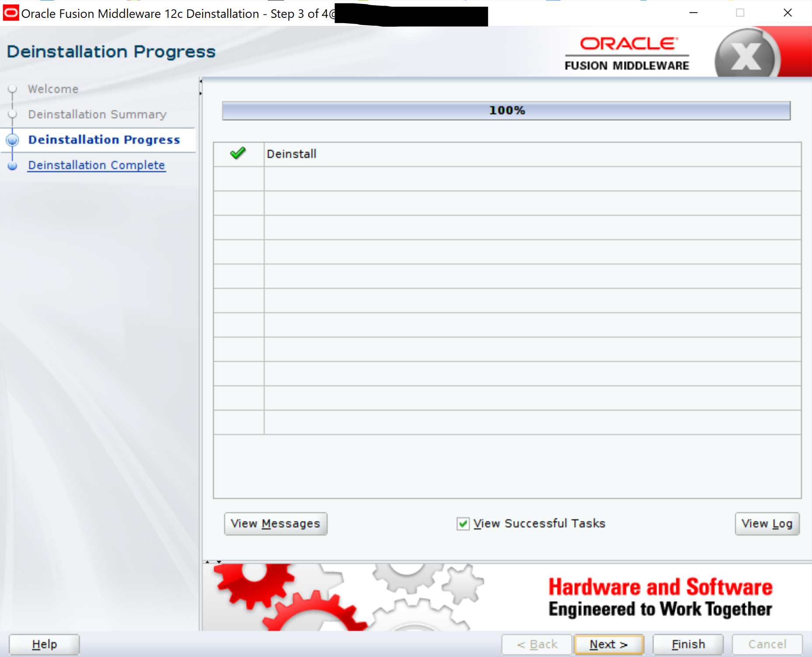
Task: Click the 100% progress bar
Action: [x=506, y=110]
